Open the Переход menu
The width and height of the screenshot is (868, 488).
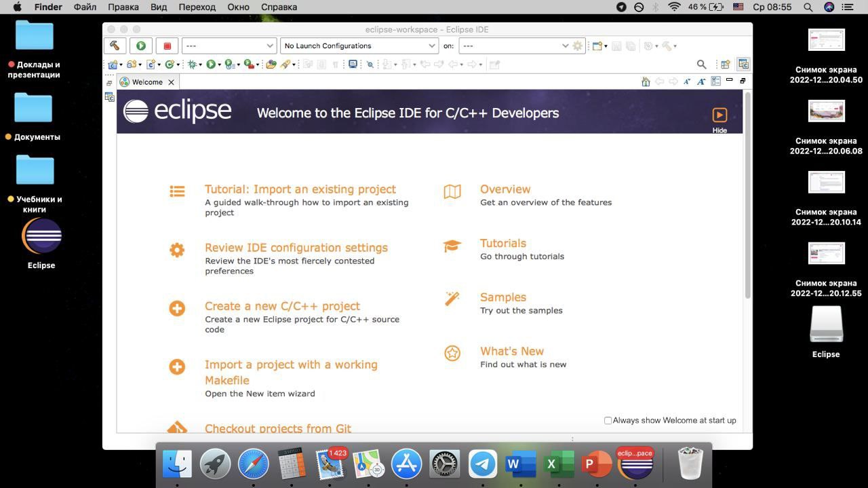coord(197,7)
